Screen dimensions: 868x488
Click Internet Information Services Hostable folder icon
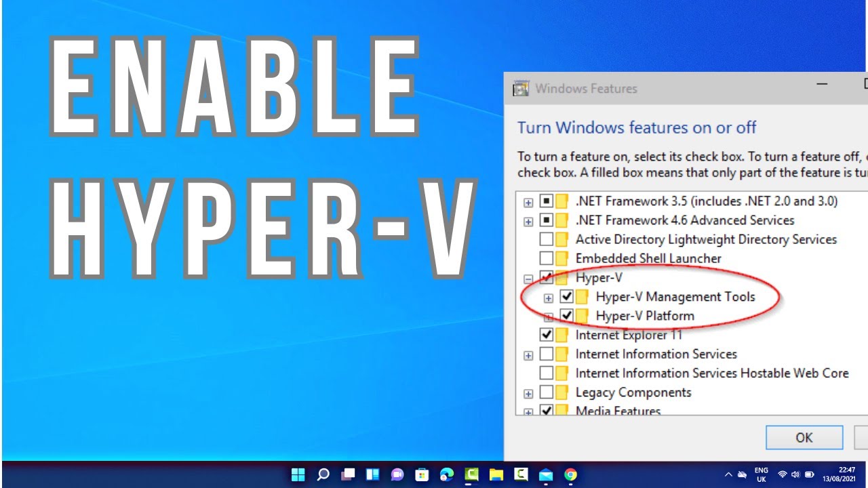click(561, 373)
